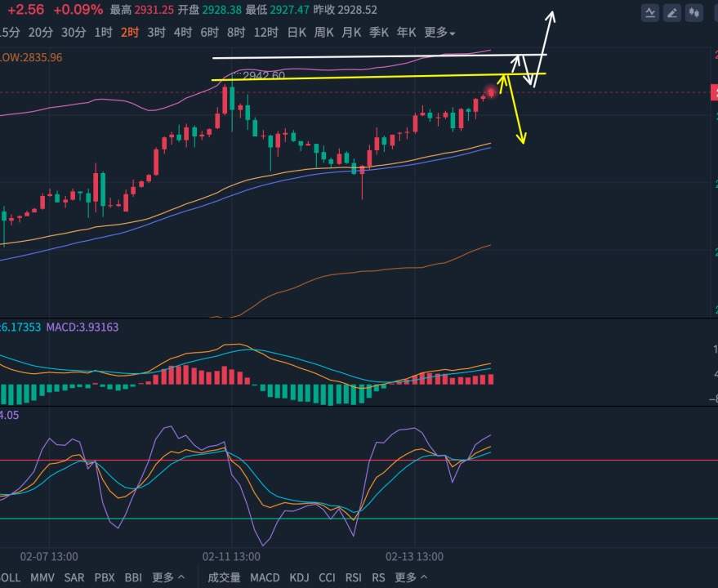718x588 pixels.
Task: Show the 周K weekly candlestick chart
Action: (323, 33)
